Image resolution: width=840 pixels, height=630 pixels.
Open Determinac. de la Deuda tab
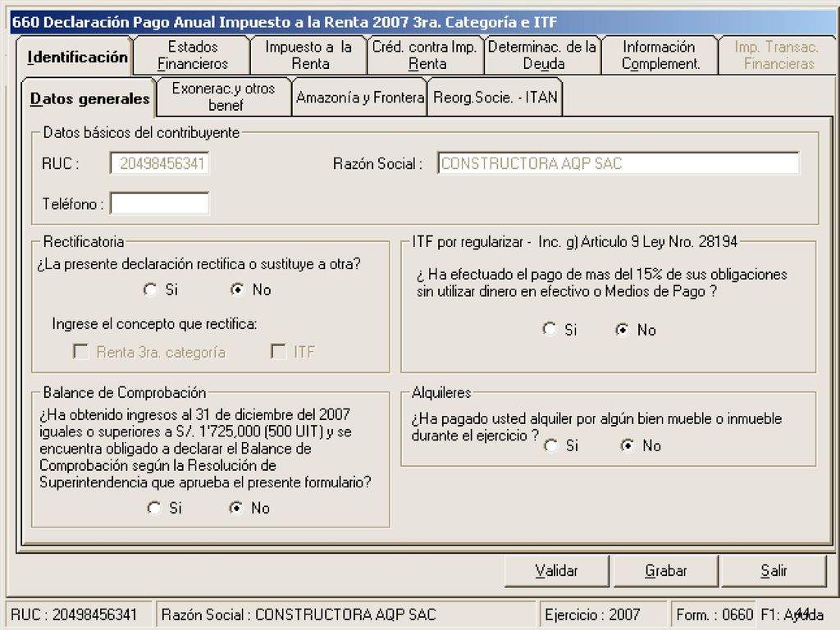click(543, 55)
